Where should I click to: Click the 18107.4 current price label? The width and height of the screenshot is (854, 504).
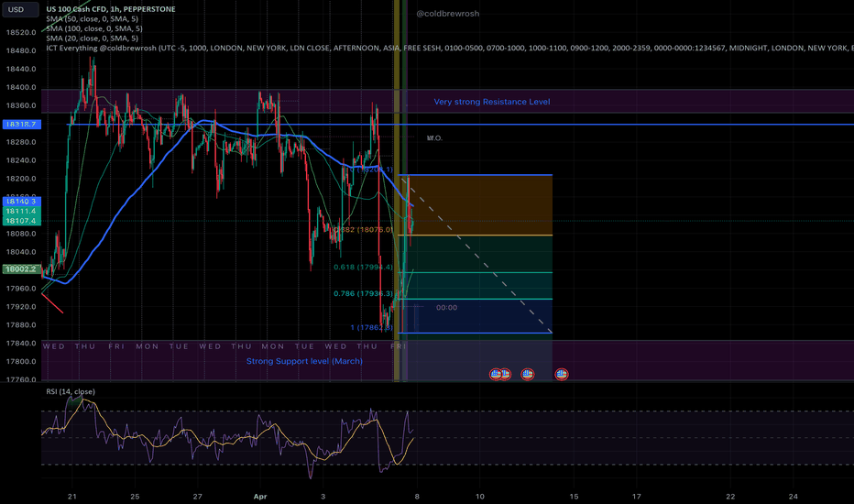[21, 221]
